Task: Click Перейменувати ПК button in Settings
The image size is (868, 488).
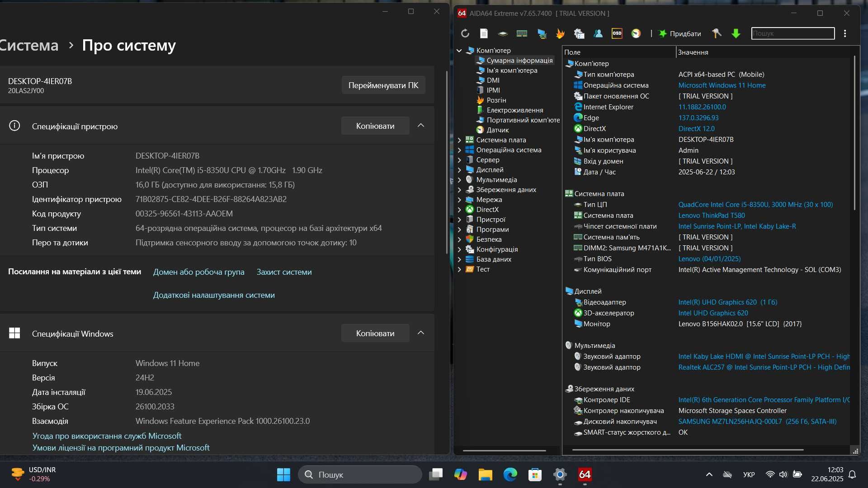Action: point(383,85)
